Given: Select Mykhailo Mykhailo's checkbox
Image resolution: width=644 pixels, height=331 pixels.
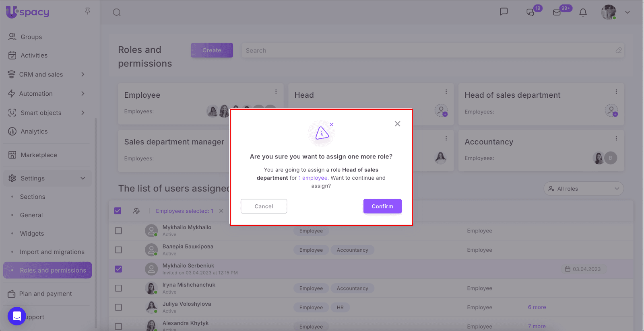Looking at the screenshot, I should point(118,231).
